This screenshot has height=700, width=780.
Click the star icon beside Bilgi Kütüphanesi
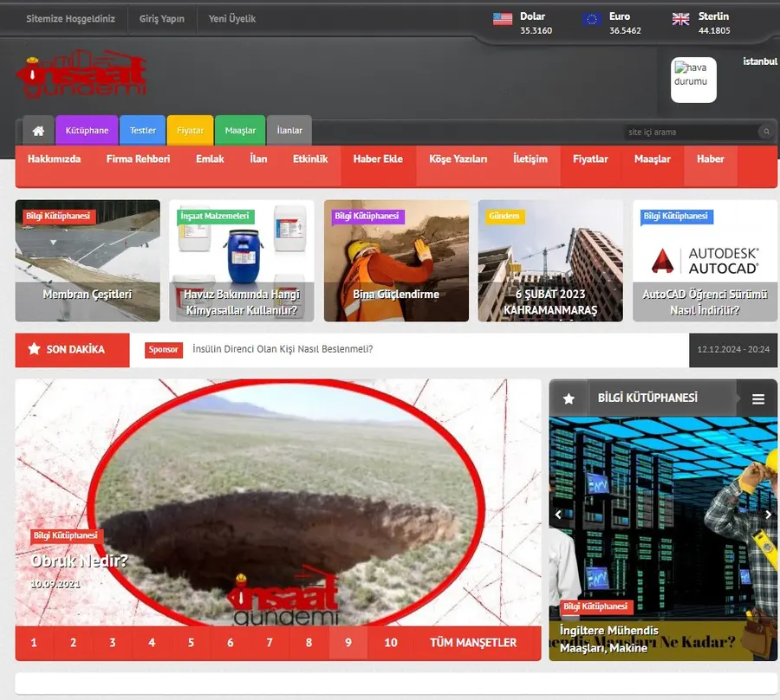tap(569, 399)
